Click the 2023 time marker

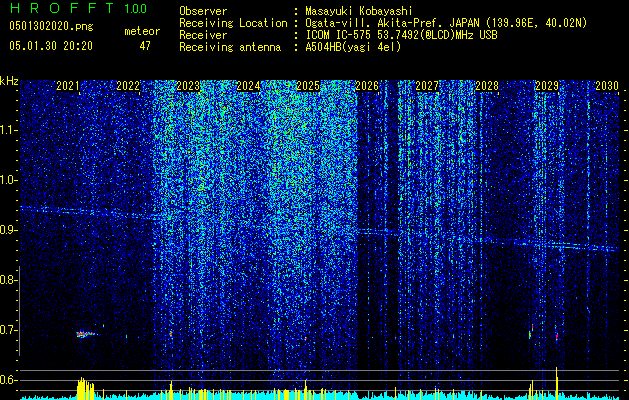tap(188, 86)
